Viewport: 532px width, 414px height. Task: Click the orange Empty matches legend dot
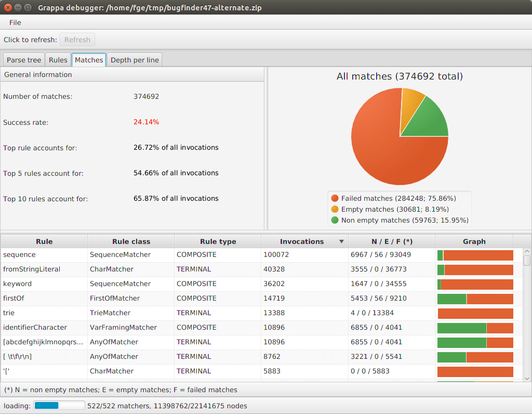click(335, 209)
